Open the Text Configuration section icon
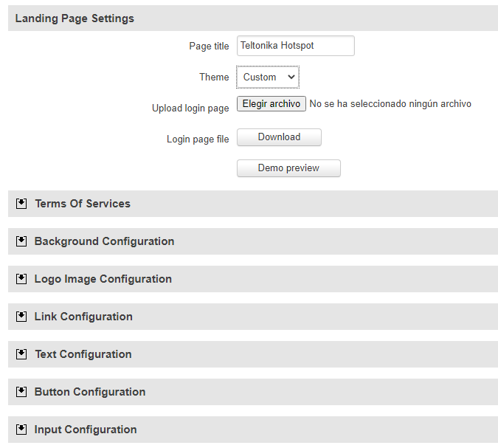 tap(21, 354)
